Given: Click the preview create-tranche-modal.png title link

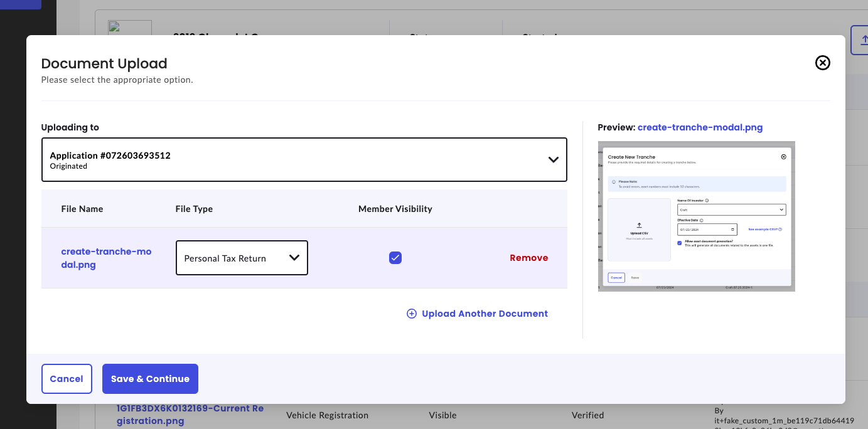Looking at the screenshot, I should (x=700, y=127).
